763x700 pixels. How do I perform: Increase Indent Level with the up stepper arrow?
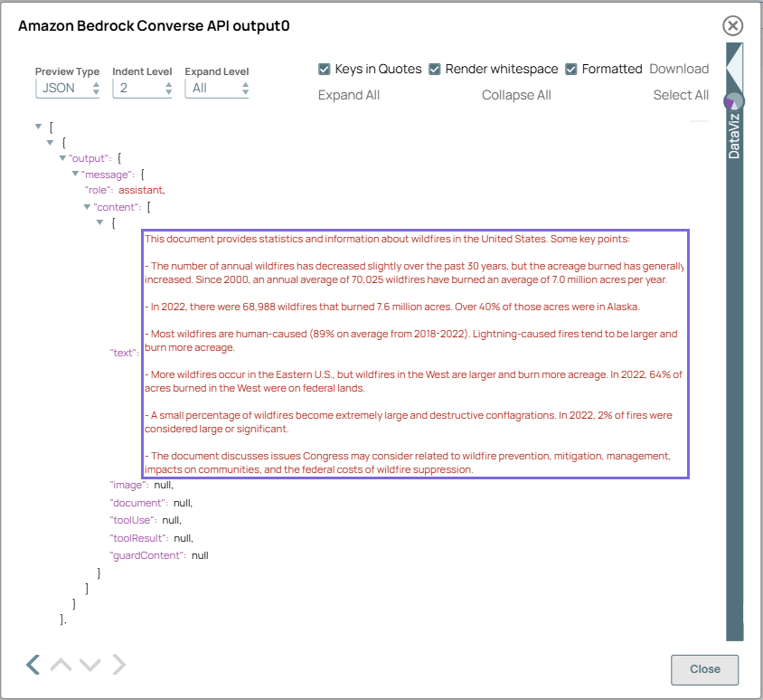[x=166, y=84]
